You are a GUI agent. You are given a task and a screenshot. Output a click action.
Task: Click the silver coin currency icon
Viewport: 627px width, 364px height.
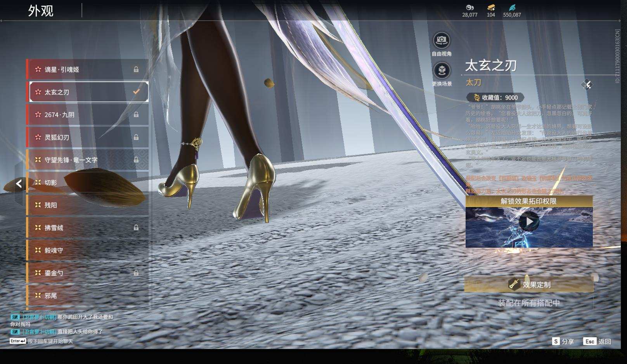[x=469, y=7]
